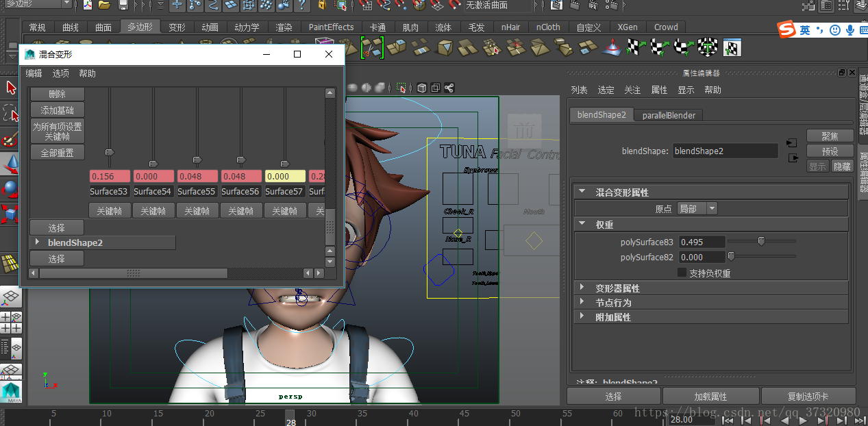This screenshot has height=426, width=868.
Task: Activate the Scale tool cube icon
Action: (10, 214)
